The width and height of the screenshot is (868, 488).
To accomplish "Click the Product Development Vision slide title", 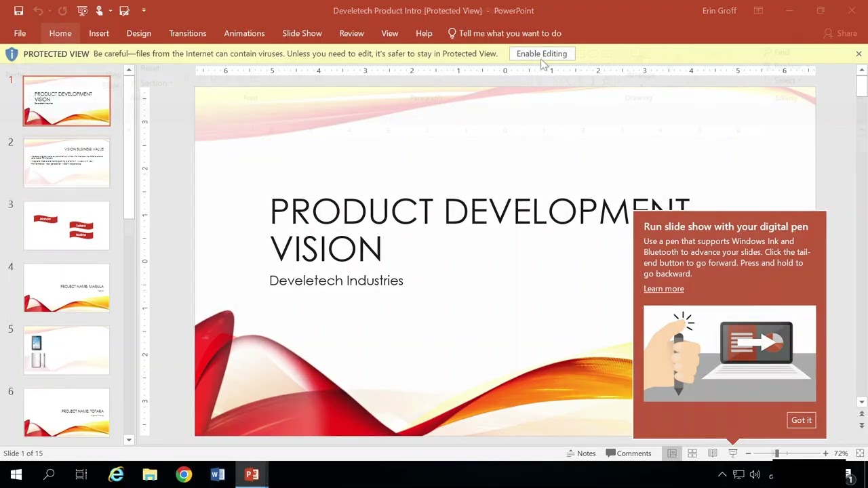I will coord(479,230).
